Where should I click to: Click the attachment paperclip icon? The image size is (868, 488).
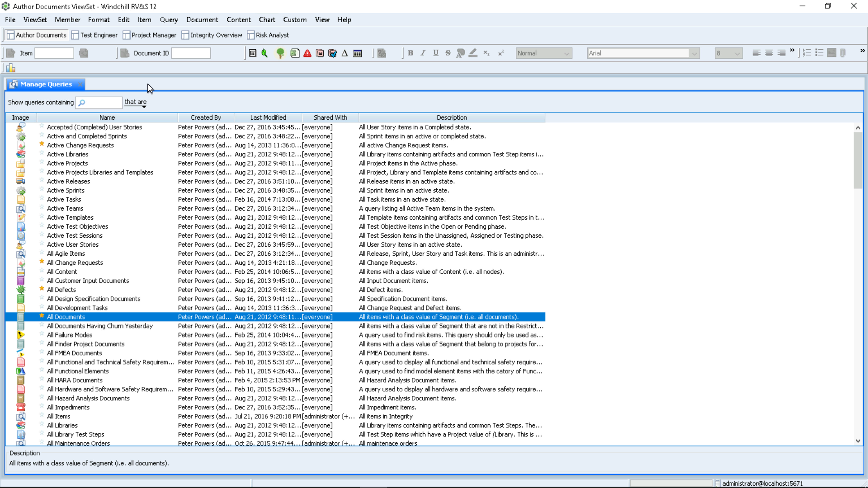tap(844, 53)
